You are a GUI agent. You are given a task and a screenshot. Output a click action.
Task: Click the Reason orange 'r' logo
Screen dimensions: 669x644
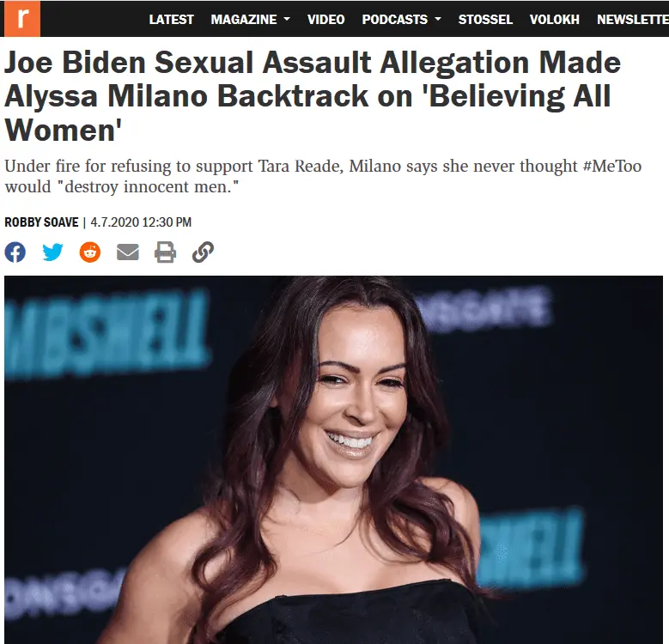(22, 19)
